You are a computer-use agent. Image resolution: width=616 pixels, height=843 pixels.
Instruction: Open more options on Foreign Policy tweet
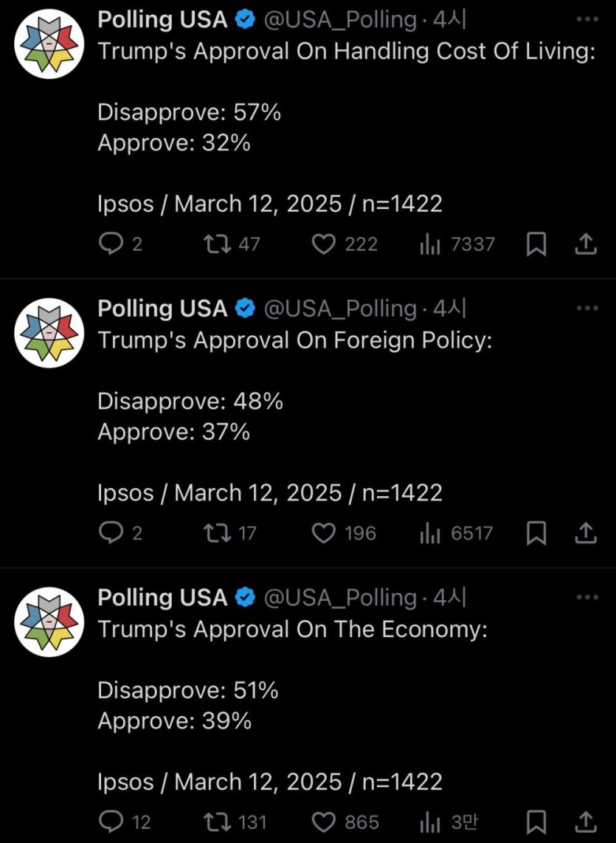pos(586,309)
